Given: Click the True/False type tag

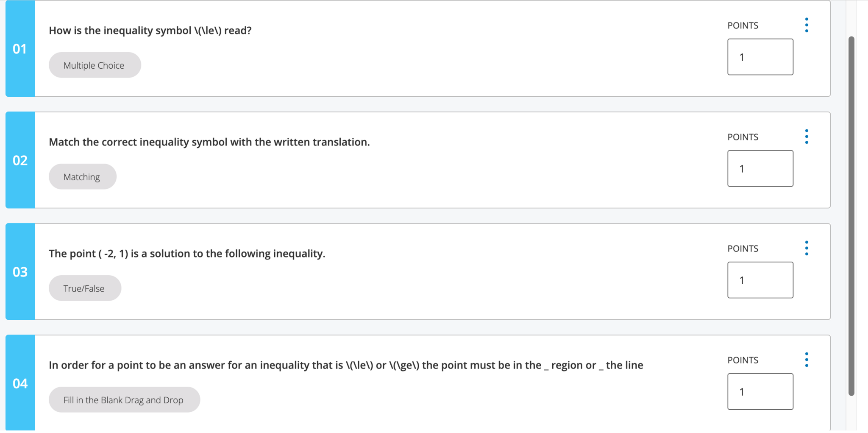Looking at the screenshot, I should point(85,288).
